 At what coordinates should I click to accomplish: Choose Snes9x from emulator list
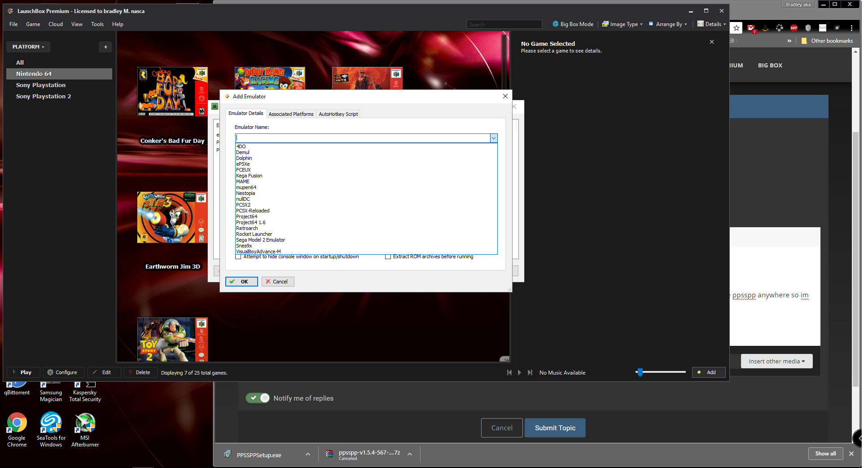pyautogui.click(x=366, y=246)
